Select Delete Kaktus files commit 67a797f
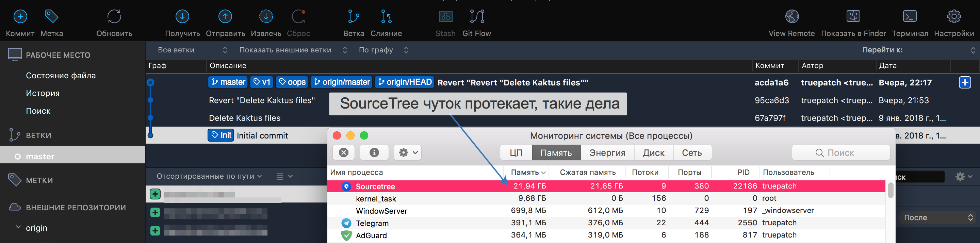This screenshot has width=980, height=243. click(562, 118)
